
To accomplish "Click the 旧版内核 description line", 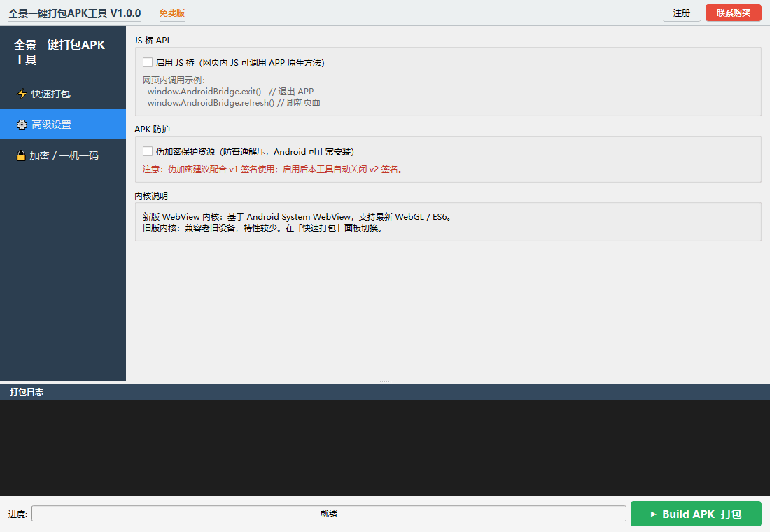I will [262, 228].
